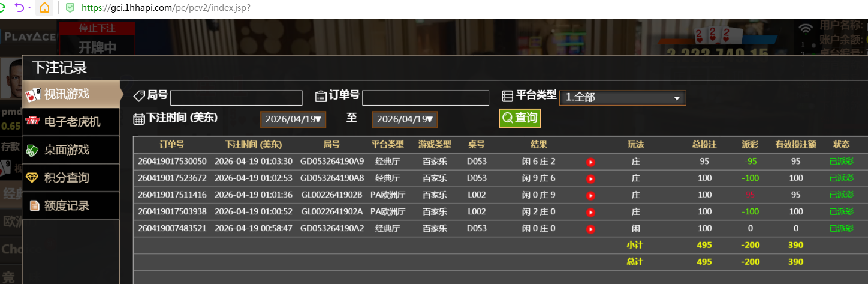This screenshot has height=284, width=868.
Task: Click the 777 slot icon beside 电子老虎机
Action: pyautogui.click(x=33, y=122)
